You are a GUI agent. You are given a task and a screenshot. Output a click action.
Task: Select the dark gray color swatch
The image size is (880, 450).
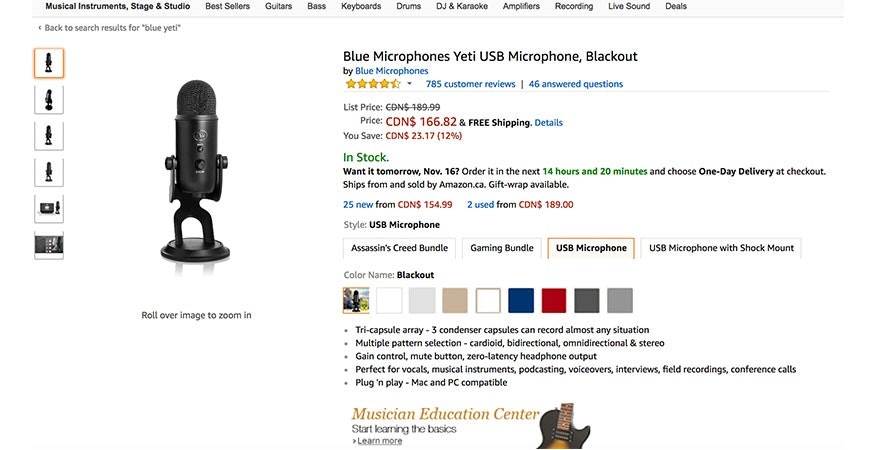click(587, 300)
